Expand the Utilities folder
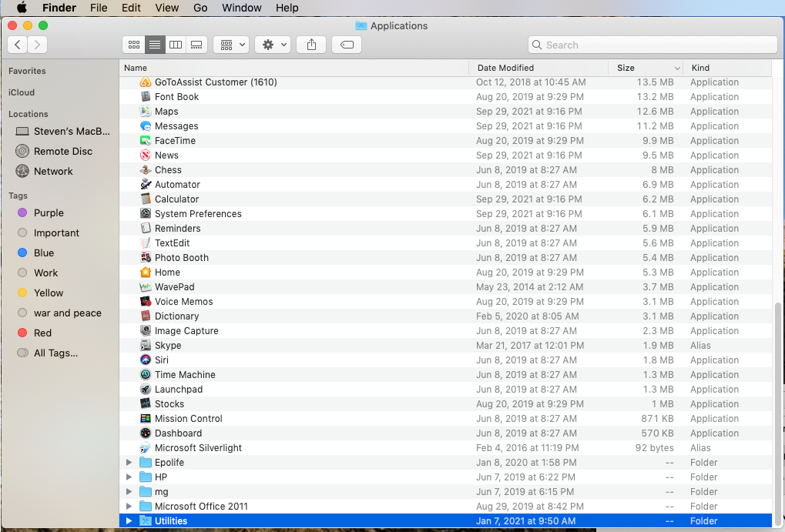 [x=129, y=521]
